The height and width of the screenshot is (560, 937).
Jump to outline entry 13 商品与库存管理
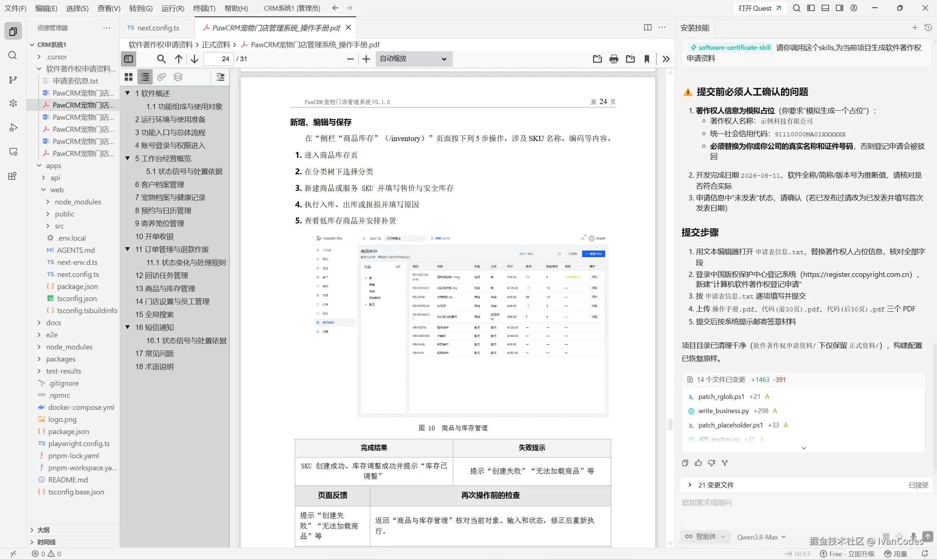[x=165, y=288]
